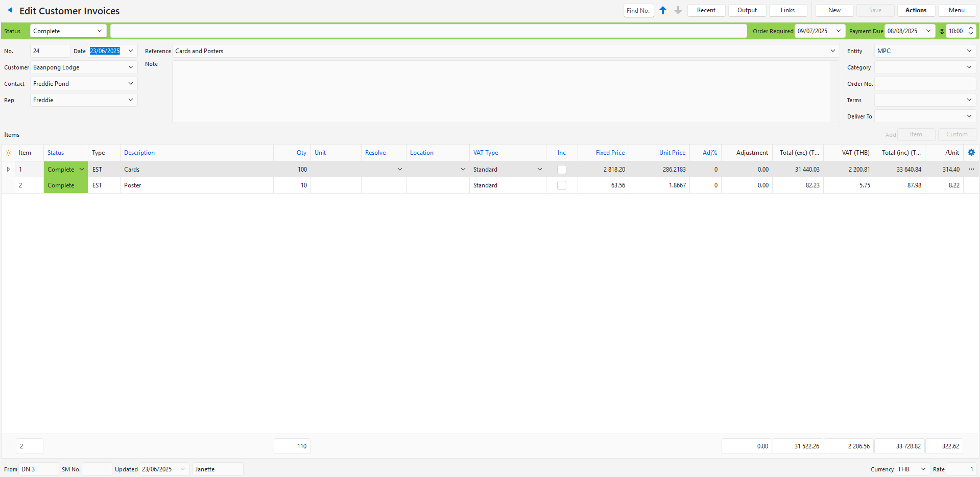The image size is (980, 477).
Task: Click the green Complete status on Poster row
Action: (x=65, y=185)
